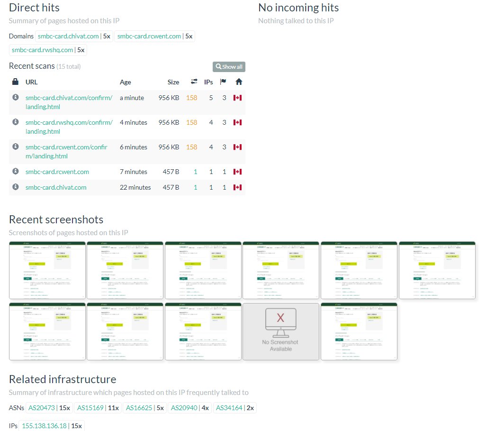Screen dimensions: 504x431
Task: Open third screenshot thumbnail in top row
Action: (x=203, y=270)
